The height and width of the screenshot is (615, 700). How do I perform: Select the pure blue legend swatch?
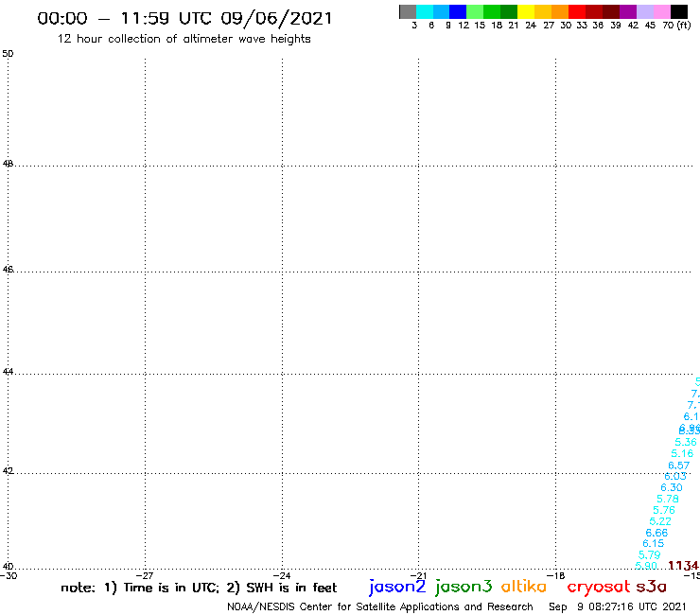[458, 11]
